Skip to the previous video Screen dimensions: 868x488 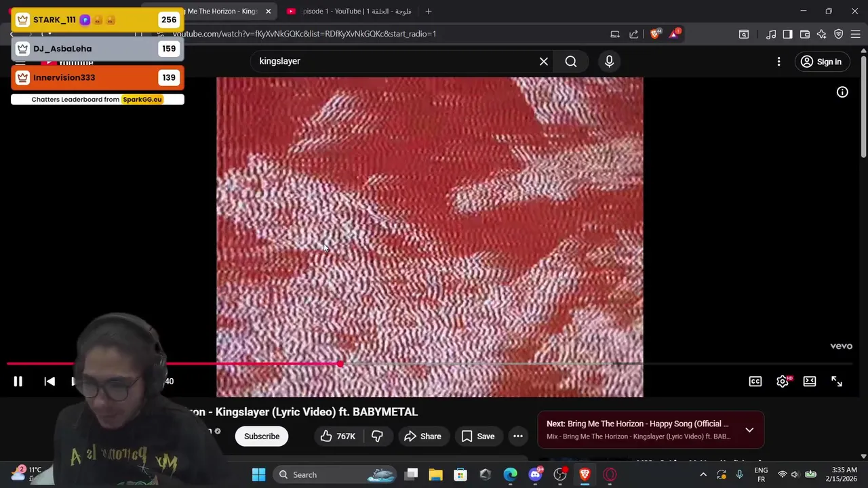pos(50,382)
